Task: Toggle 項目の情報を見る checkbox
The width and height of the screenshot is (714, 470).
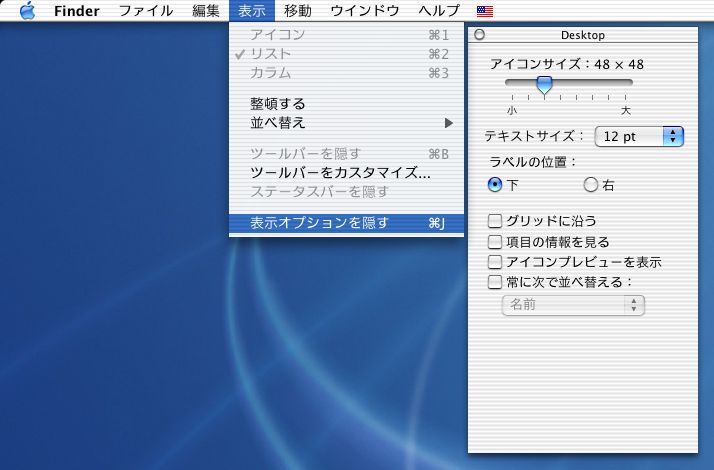Action: click(495, 241)
